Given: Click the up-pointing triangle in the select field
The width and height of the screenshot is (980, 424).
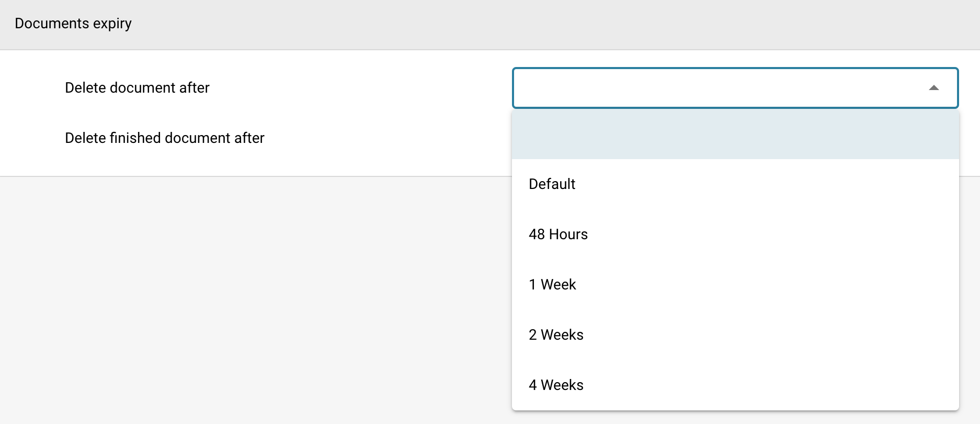Looking at the screenshot, I should (933, 88).
